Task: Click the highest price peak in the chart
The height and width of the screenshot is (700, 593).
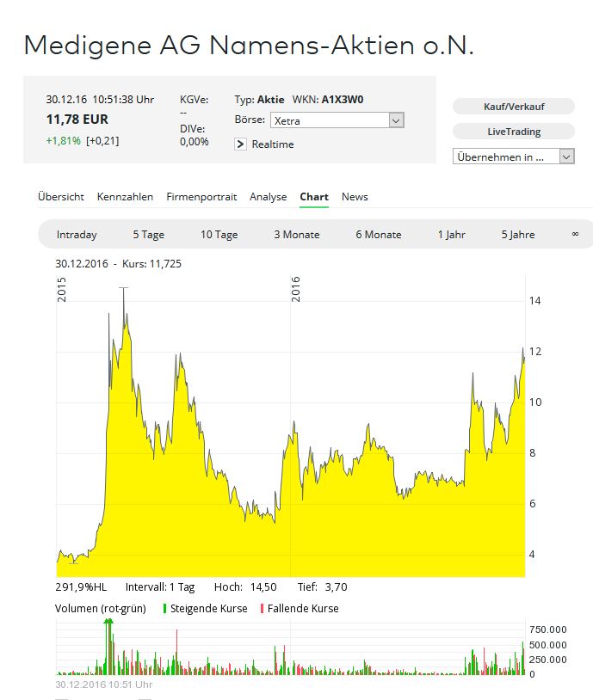Action: pos(123,291)
